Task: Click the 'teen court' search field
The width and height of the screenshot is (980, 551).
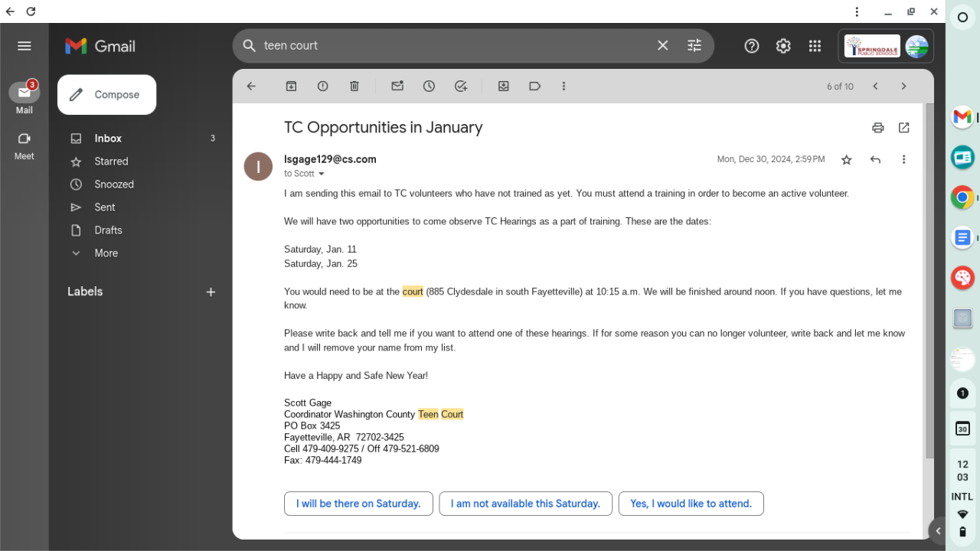Action: coord(452,46)
